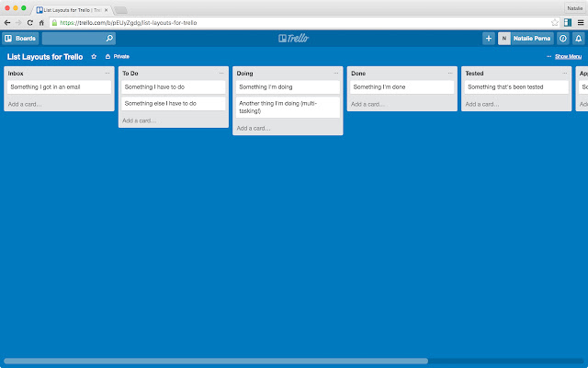Open card 'Another thing I'm doing (multi-tasking!)'

[x=288, y=108]
